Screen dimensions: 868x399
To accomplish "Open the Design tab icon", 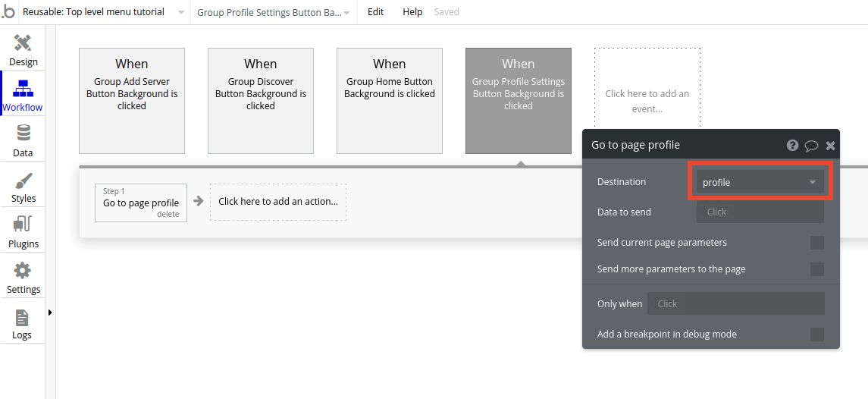I will [x=23, y=43].
